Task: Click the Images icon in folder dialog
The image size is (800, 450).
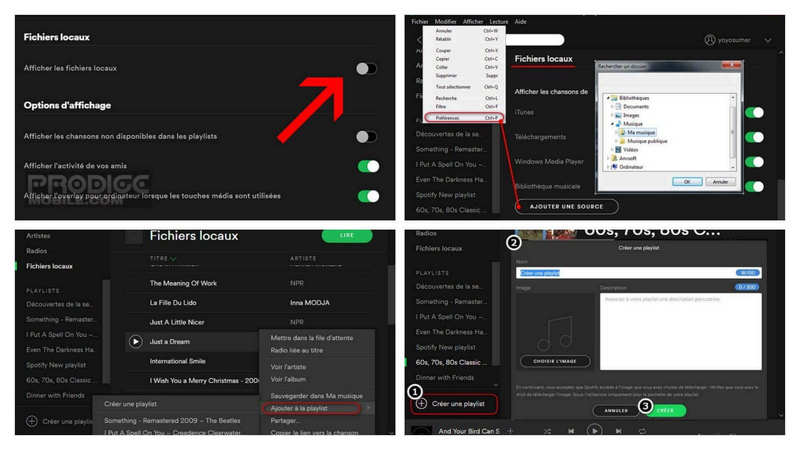Action: coord(618,115)
